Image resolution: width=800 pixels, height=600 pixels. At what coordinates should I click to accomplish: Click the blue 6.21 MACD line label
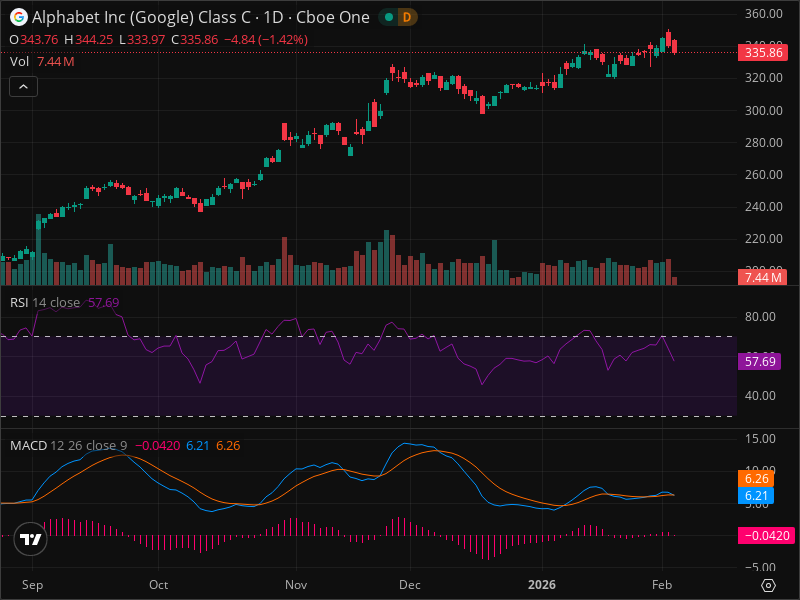pyautogui.click(x=756, y=495)
